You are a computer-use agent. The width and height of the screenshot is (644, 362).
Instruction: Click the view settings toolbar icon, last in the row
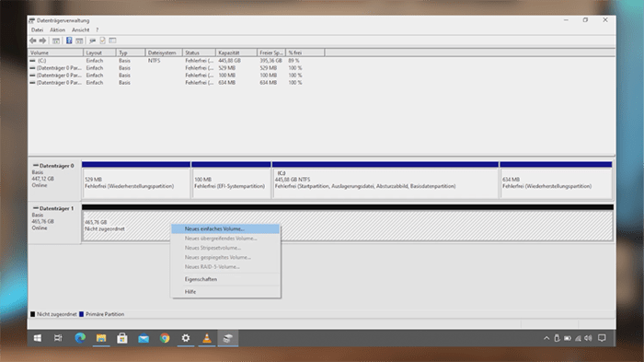pyautogui.click(x=112, y=41)
